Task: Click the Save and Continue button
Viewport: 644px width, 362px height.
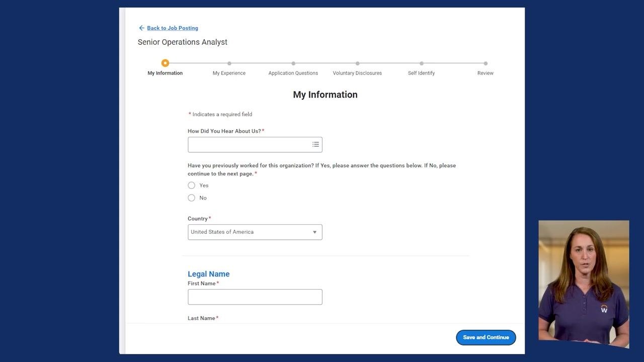Action: click(x=486, y=337)
